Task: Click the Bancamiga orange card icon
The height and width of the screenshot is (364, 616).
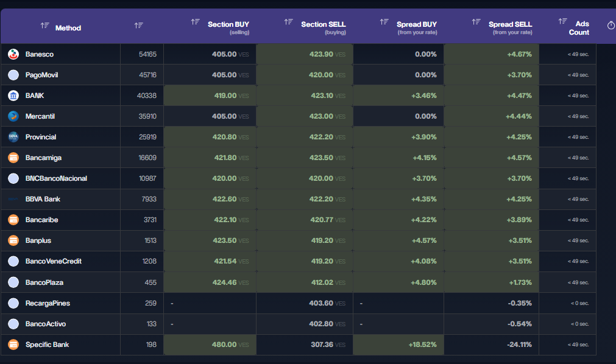Action: click(13, 158)
